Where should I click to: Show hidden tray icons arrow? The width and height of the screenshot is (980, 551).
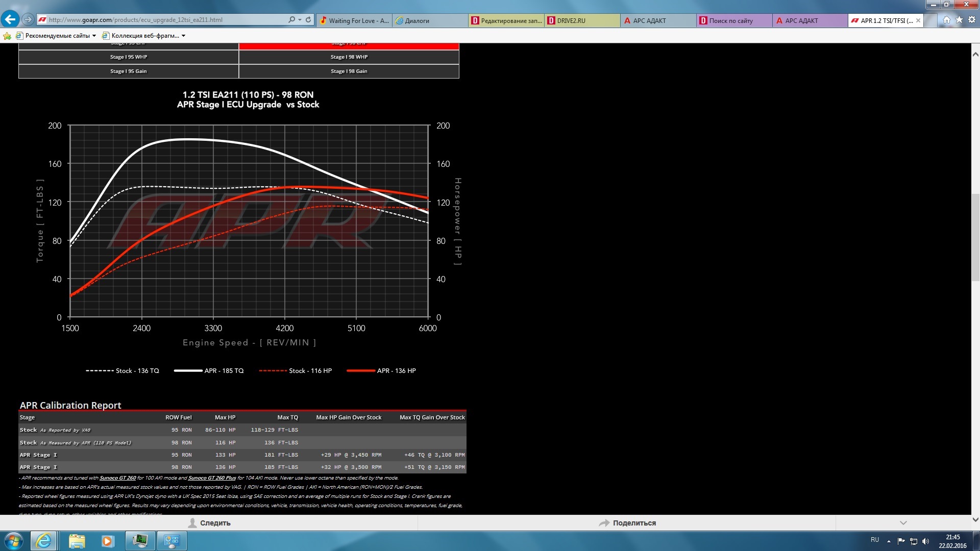tap(889, 541)
